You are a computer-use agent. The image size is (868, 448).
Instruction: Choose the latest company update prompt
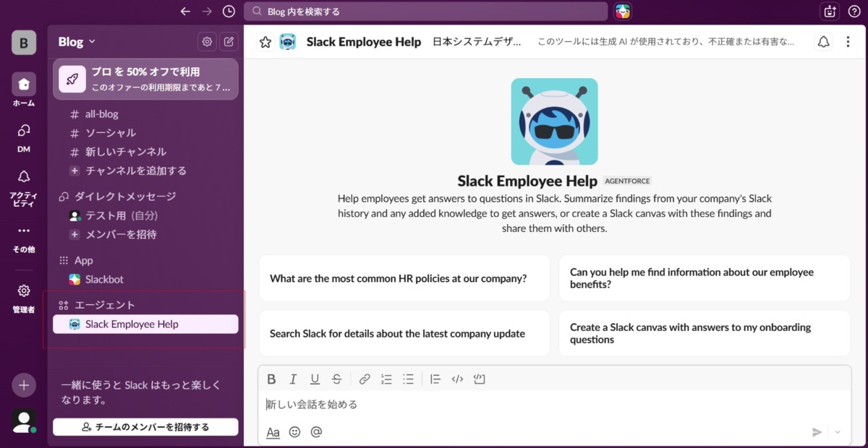[404, 333]
